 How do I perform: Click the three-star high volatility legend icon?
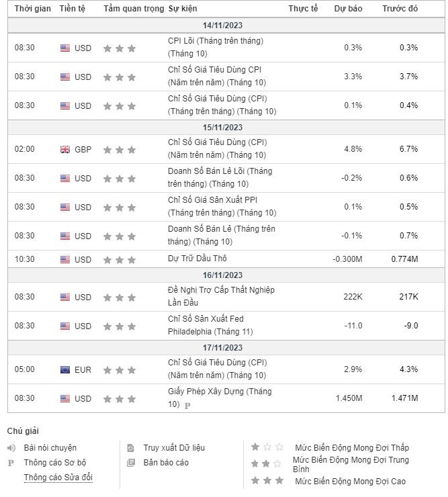pos(268,481)
